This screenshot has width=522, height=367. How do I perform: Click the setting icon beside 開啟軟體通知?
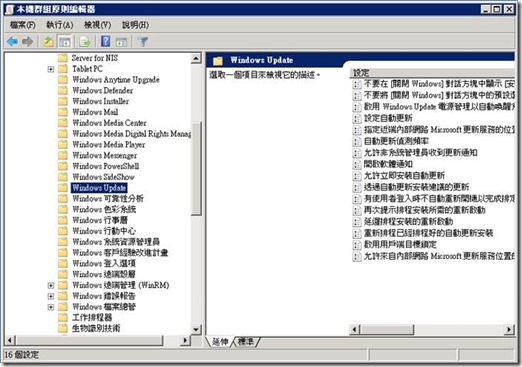[x=357, y=164]
